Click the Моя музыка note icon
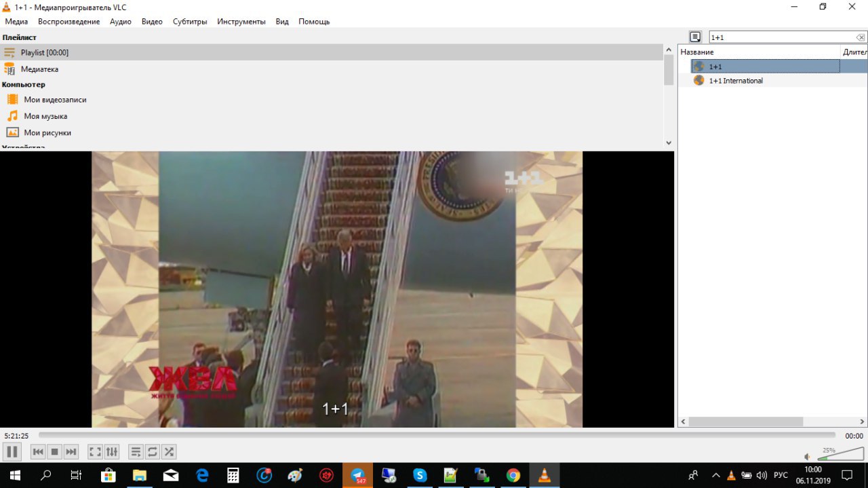This screenshot has height=488, width=868. tap(12, 116)
